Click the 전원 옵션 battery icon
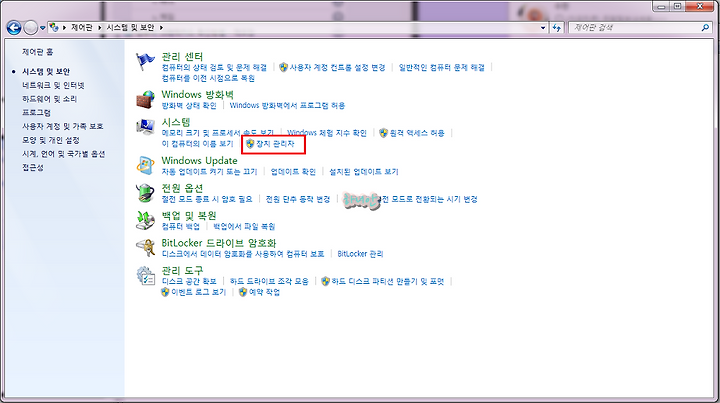 (x=146, y=193)
